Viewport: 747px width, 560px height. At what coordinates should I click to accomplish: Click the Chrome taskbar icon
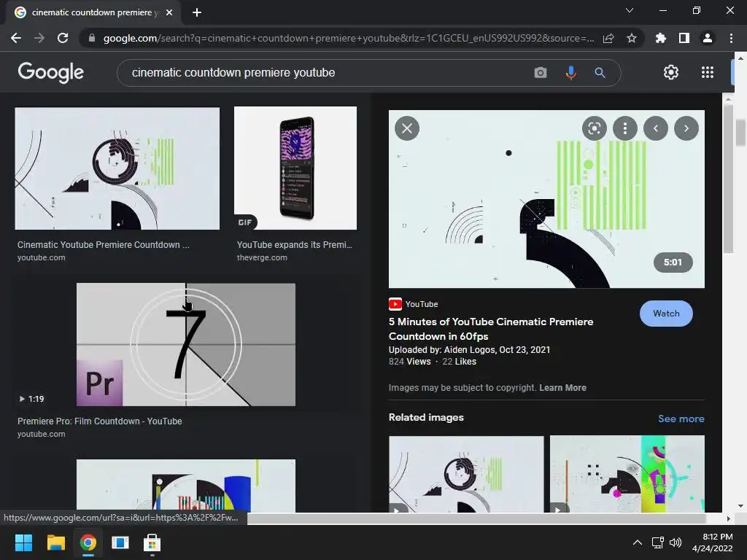88,542
